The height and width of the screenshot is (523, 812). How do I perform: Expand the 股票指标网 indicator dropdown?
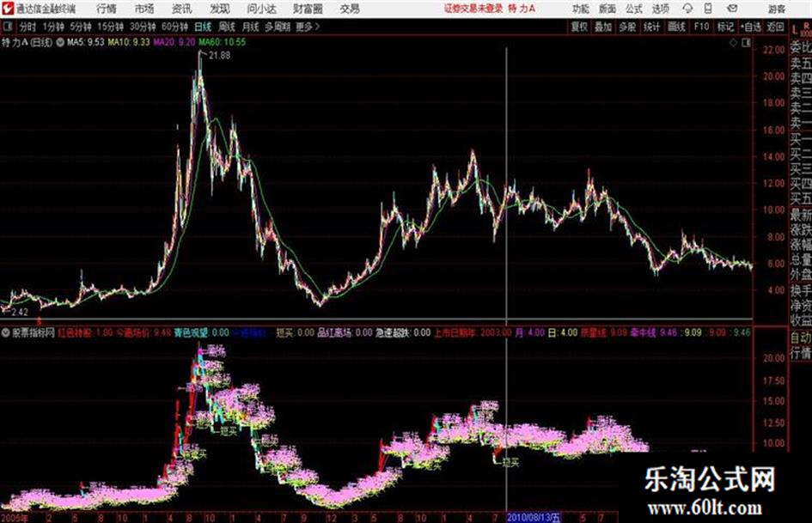(6, 332)
